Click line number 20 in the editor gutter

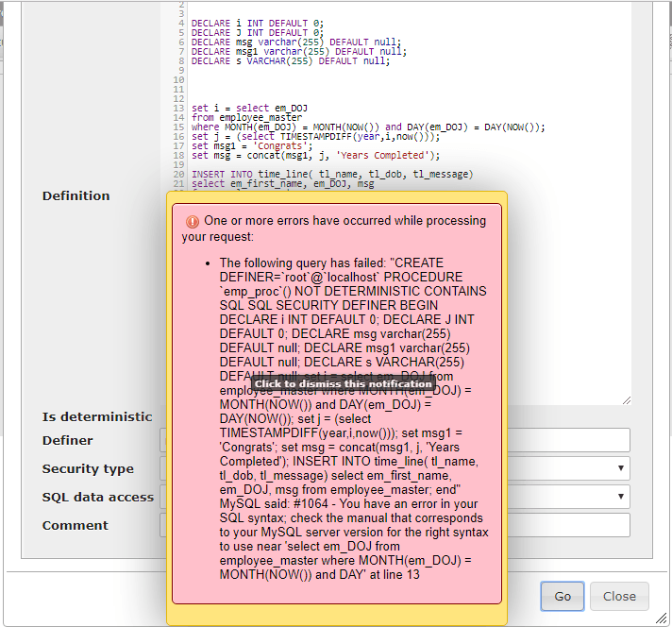coord(178,175)
